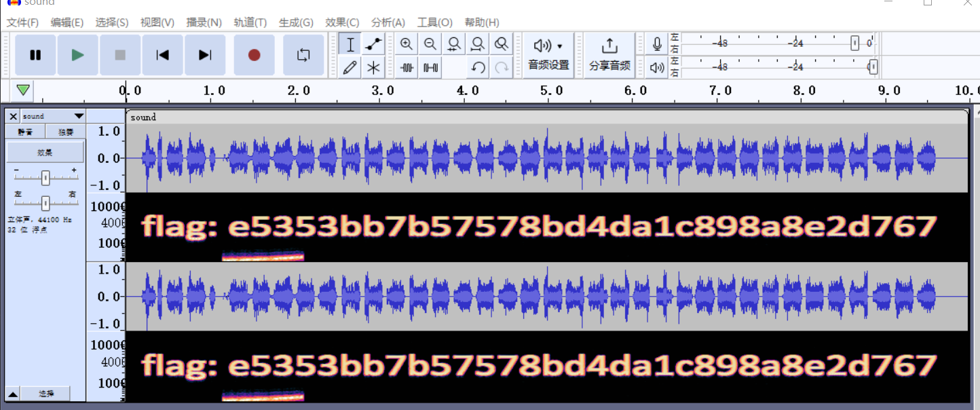The image size is (980, 410).
Task: Silence the selected audio
Action: tap(430, 67)
